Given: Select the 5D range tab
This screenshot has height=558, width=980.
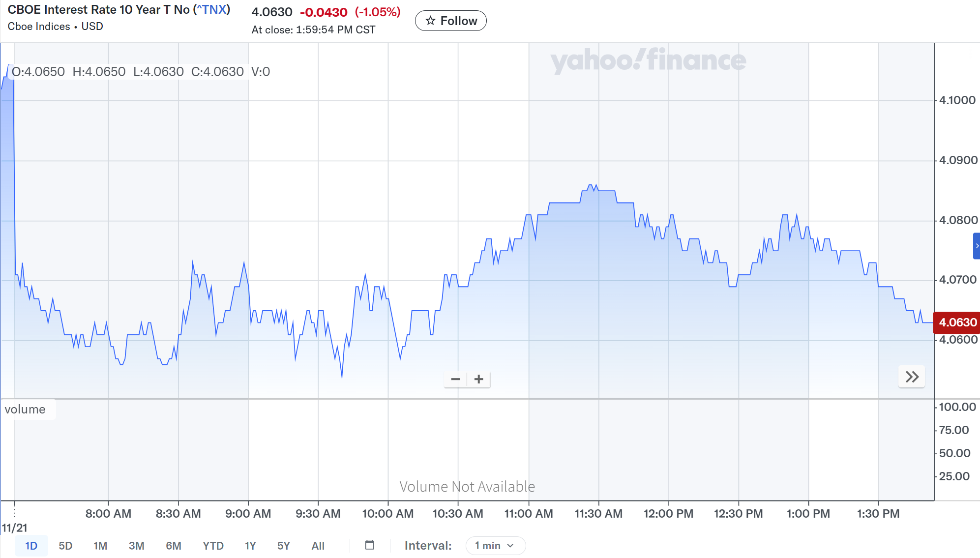Looking at the screenshot, I should (65, 546).
